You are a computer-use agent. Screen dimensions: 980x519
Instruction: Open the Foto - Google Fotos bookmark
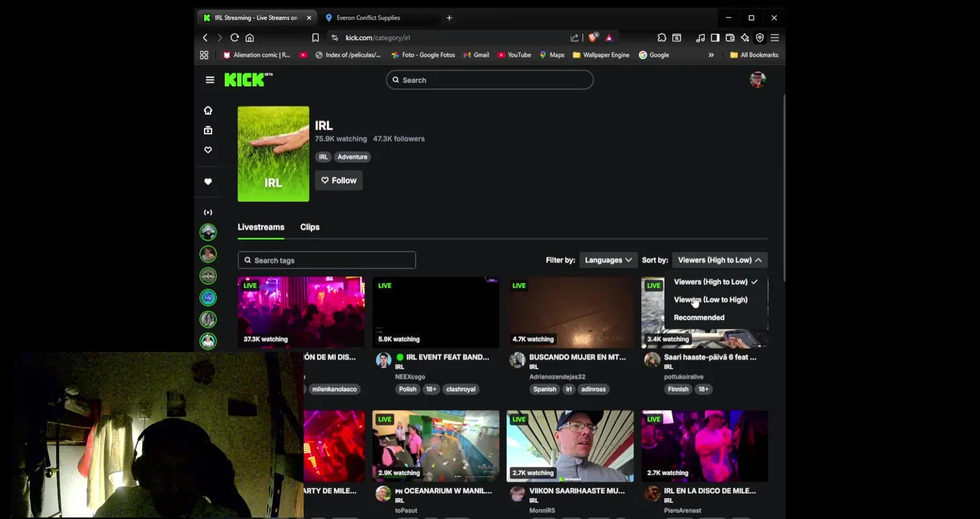[x=424, y=55]
